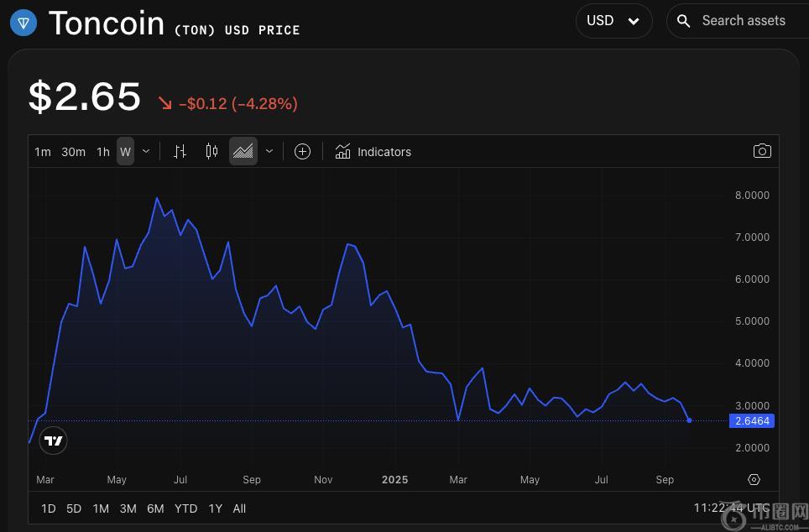Click the TradingView logo on chart
The height and width of the screenshot is (532, 809).
(x=53, y=441)
